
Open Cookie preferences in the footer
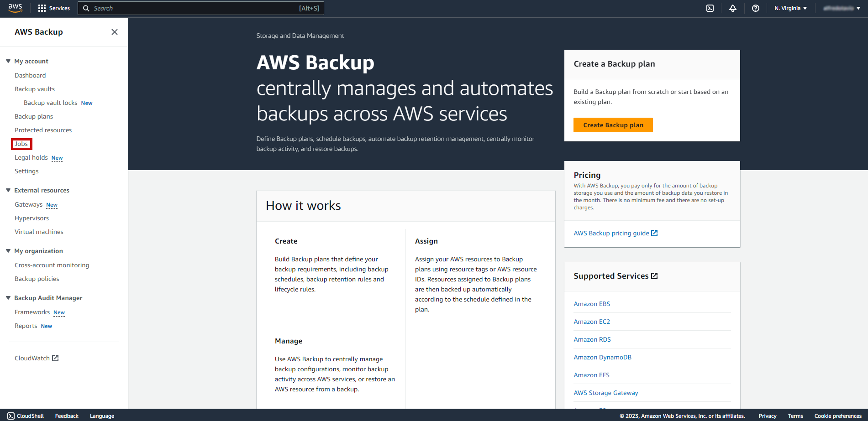838,416
